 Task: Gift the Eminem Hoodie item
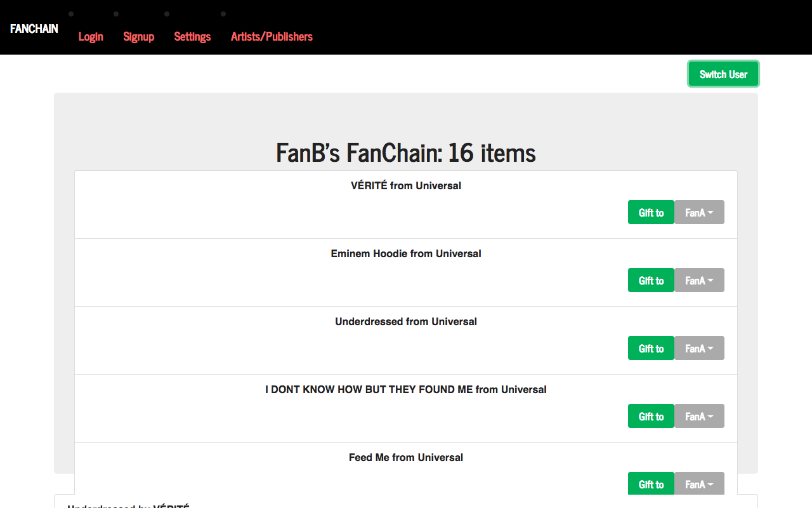pos(651,280)
